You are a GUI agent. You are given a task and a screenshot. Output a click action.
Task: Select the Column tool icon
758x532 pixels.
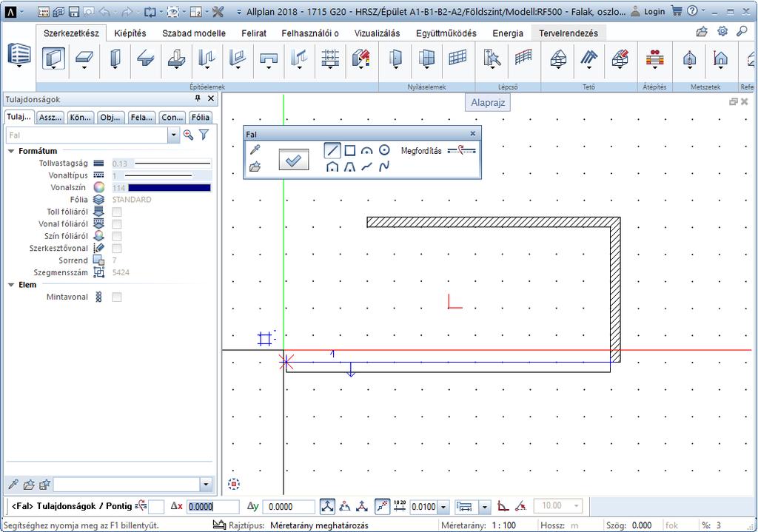pos(115,58)
